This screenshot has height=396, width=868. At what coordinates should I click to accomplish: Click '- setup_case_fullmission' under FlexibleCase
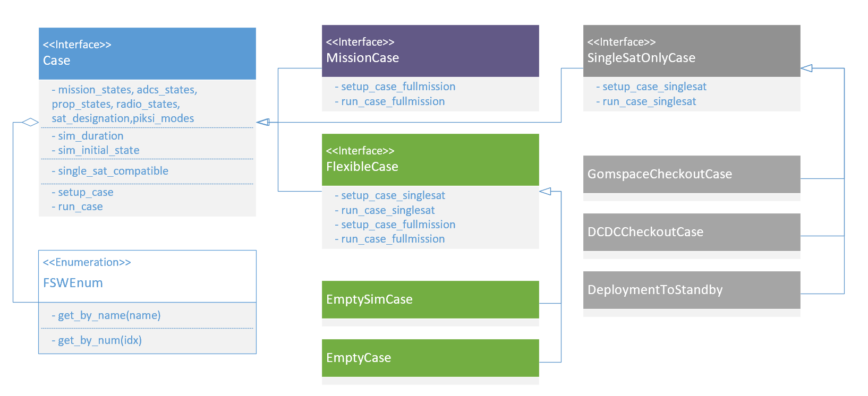[395, 225]
